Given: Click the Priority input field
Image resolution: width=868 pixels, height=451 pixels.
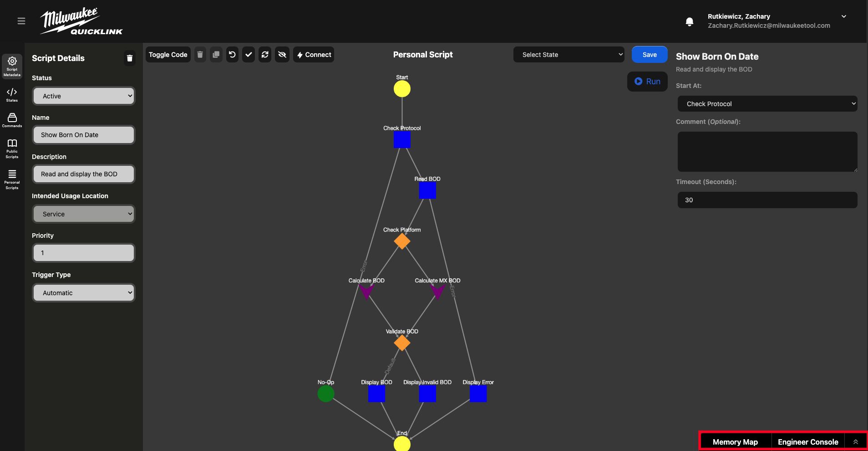Looking at the screenshot, I should 84,253.
